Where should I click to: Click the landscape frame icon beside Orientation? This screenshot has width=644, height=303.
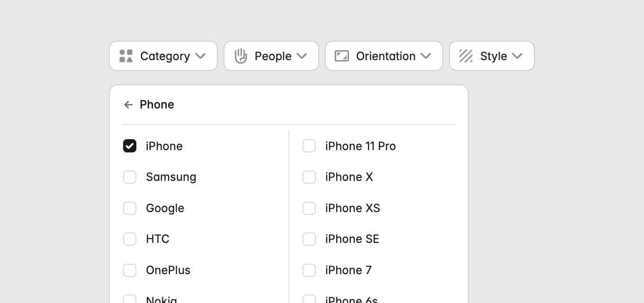pyautogui.click(x=341, y=56)
